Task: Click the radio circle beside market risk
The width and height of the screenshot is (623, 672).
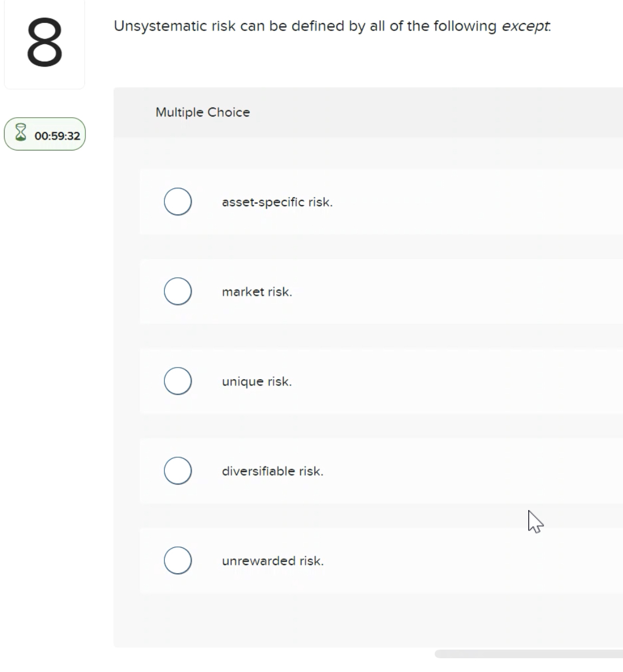Action: [178, 291]
